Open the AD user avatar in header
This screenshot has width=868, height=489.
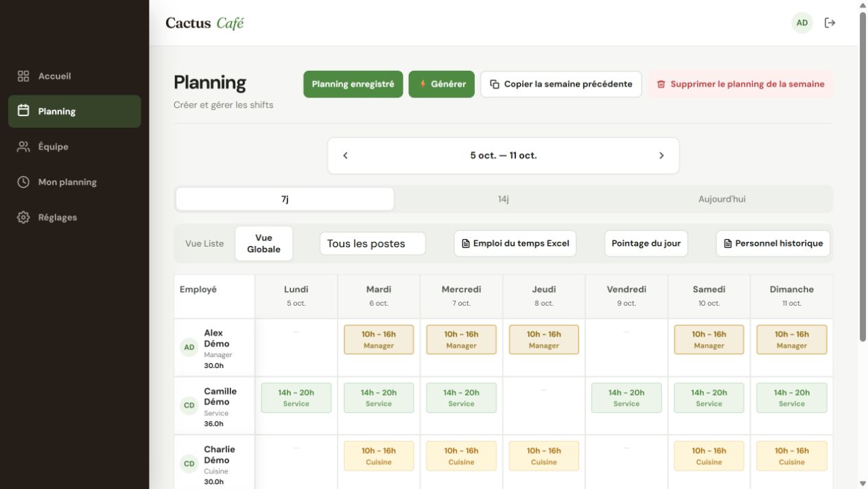802,23
